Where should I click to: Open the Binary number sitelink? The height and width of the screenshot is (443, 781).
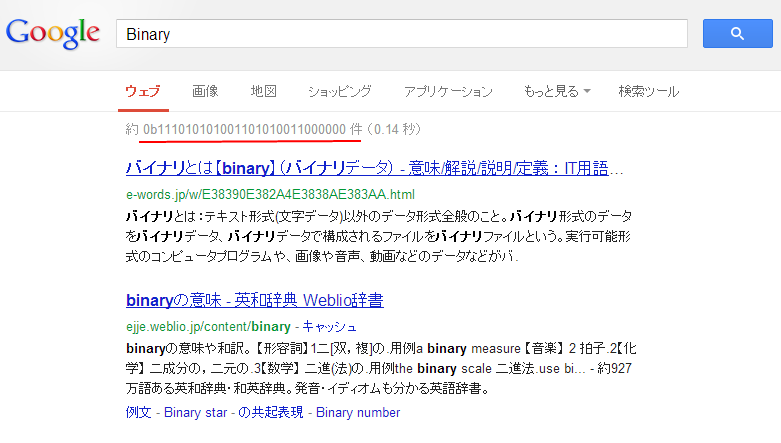(358, 412)
